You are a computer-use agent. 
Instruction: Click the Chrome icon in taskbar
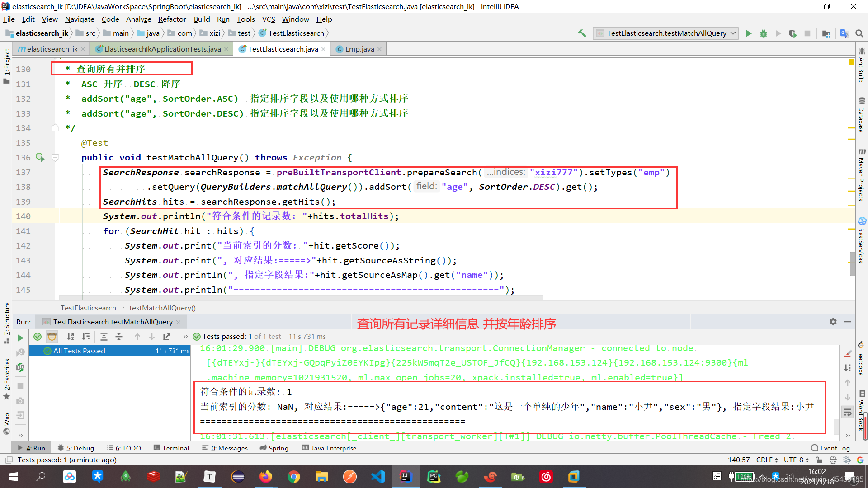pos(294,476)
